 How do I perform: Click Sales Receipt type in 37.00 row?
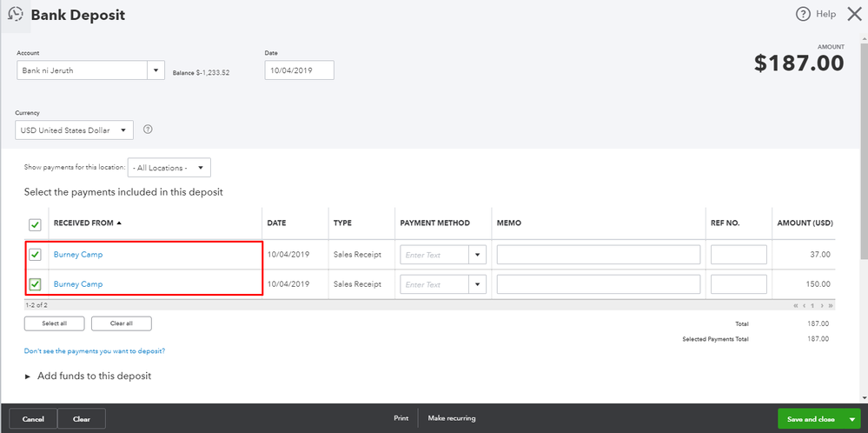pyautogui.click(x=358, y=255)
